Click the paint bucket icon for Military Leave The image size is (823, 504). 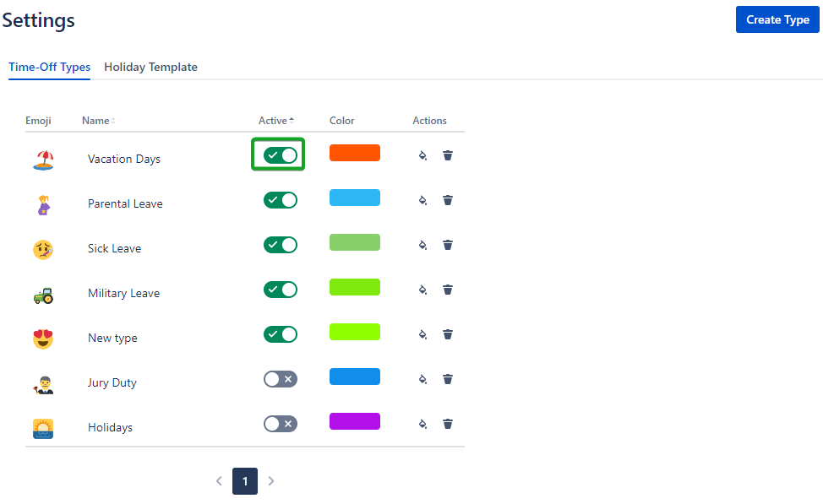(x=422, y=290)
